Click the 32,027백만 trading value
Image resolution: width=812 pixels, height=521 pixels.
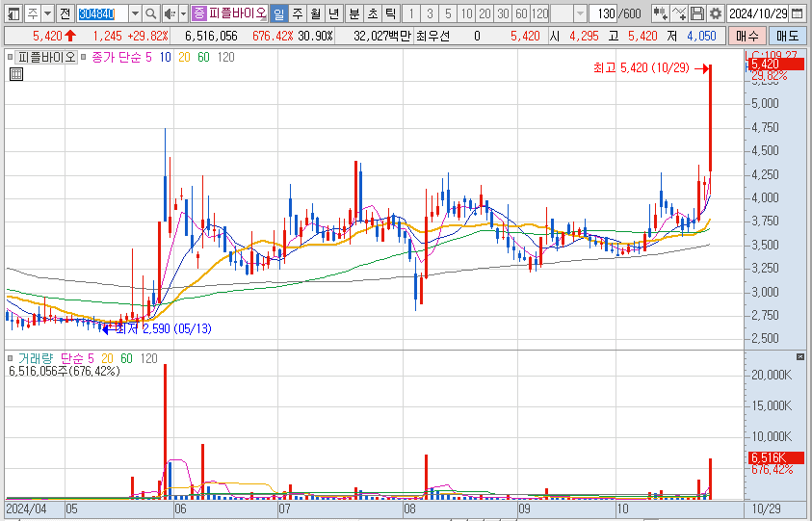point(382,37)
